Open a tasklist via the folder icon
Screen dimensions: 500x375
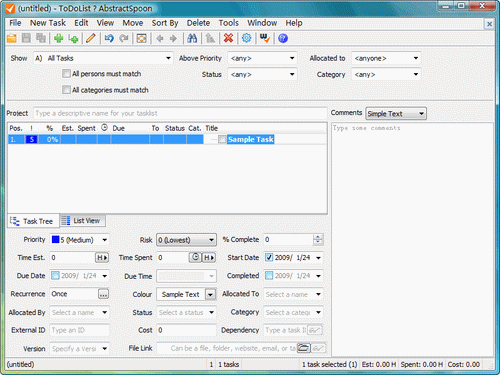pos(12,38)
